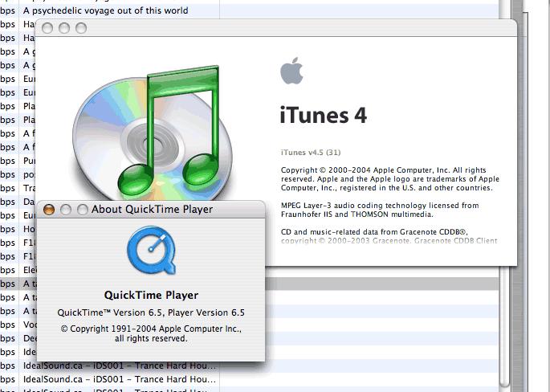This screenshot has height=392, width=550.
Task: Minimize the iTunes about window
Action: tap(64, 28)
